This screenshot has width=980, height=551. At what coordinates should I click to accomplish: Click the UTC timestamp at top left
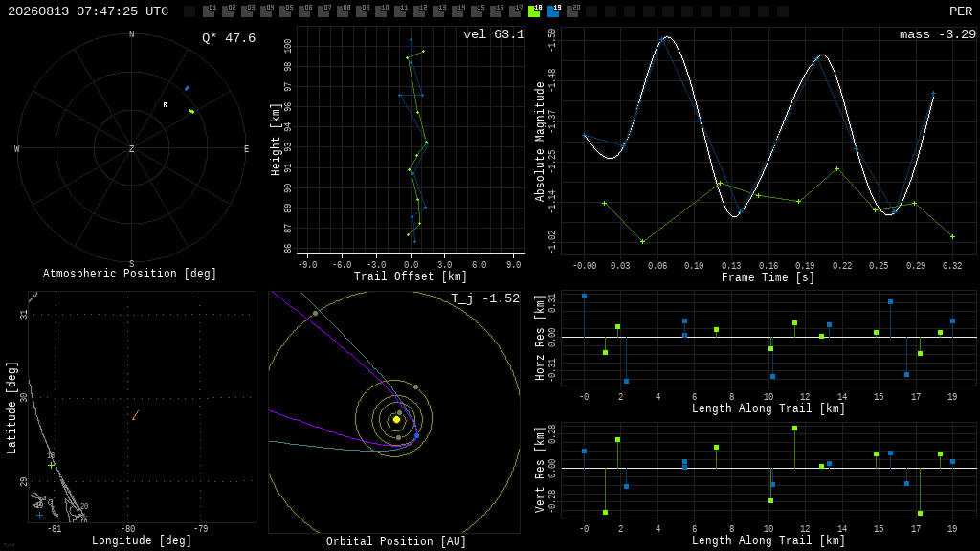tap(88, 11)
